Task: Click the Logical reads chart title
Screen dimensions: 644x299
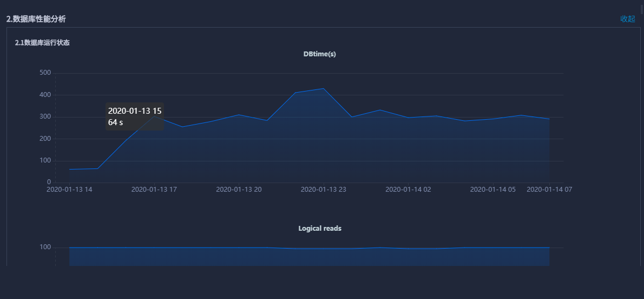Action: (x=319, y=229)
